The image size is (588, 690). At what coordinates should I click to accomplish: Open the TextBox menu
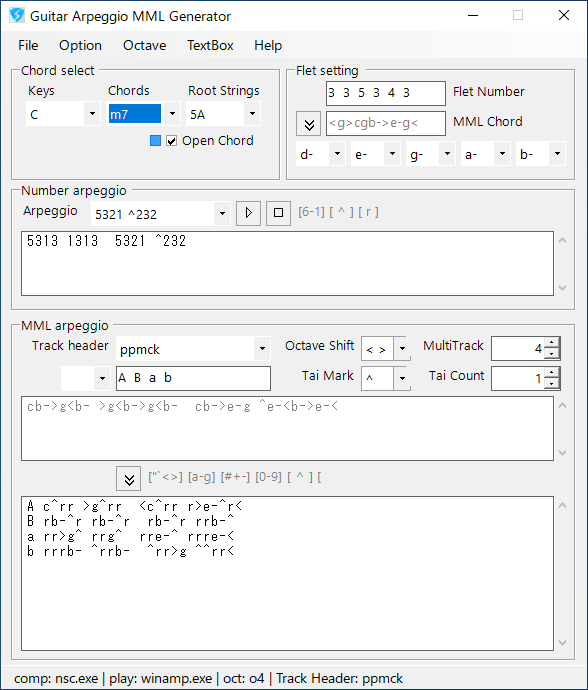pos(210,45)
